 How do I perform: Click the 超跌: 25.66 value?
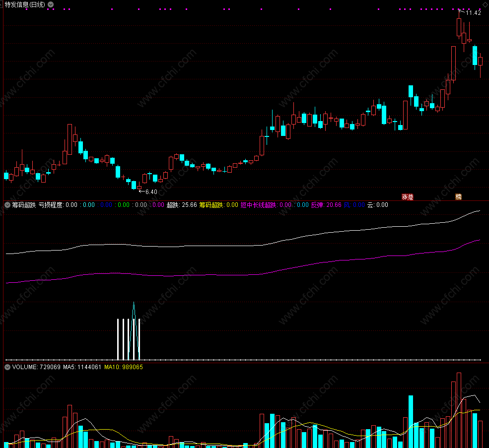point(182,205)
